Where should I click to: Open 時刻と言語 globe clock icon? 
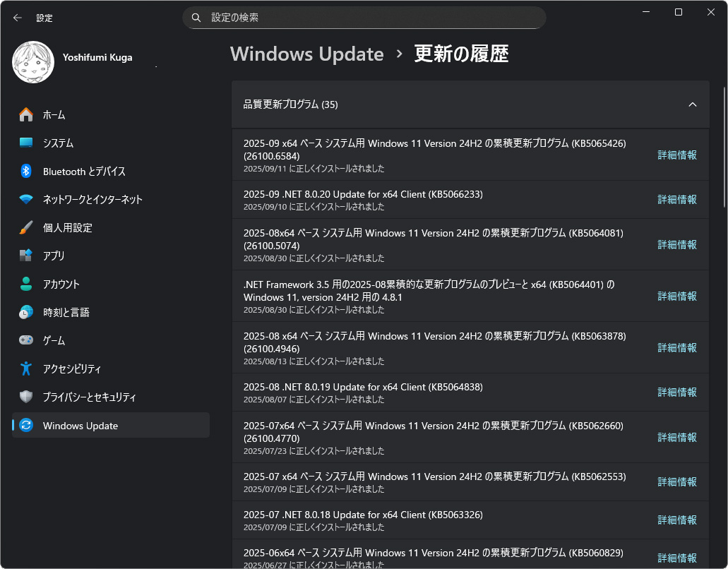point(26,312)
